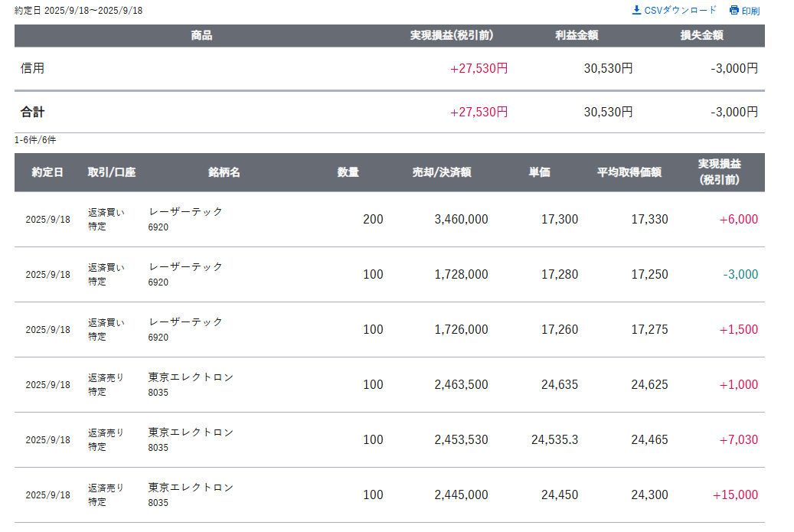
Task: Select the 取引/口座 column header
Action: point(111,172)
